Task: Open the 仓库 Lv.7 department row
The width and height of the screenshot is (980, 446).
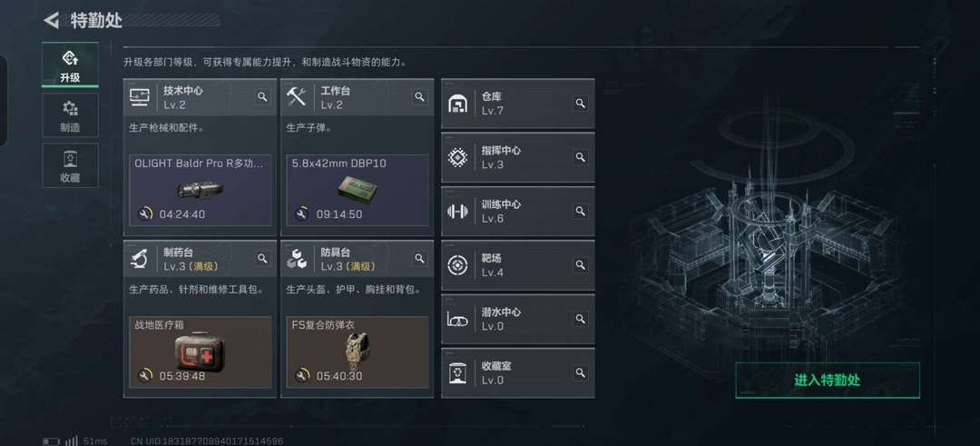Action: 517,104
